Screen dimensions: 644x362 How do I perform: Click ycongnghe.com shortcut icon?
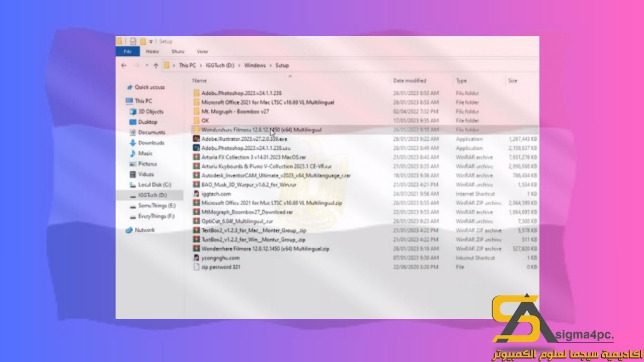[x=196, y=257]
